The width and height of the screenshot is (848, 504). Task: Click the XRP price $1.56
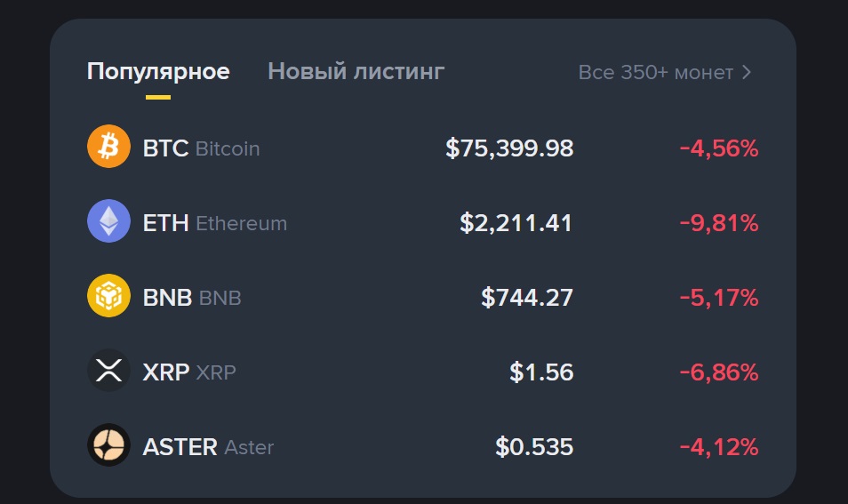[x=541, y=372]
